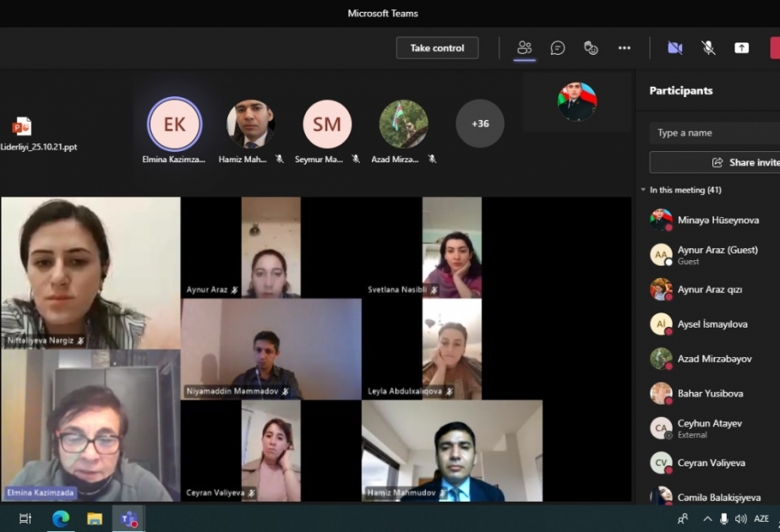
Task: Select Aynur Araz qızı in participants list
Action: (710, 290)
